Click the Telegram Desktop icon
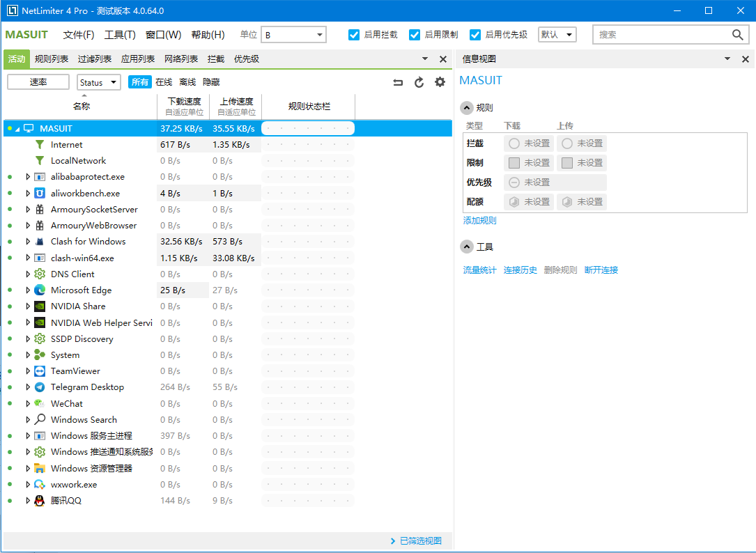Viewport: 756px width, 553px height. 40,387
